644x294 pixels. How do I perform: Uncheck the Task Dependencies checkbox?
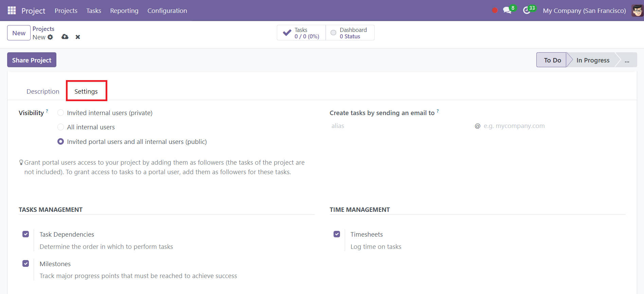[x=26, y=234]
